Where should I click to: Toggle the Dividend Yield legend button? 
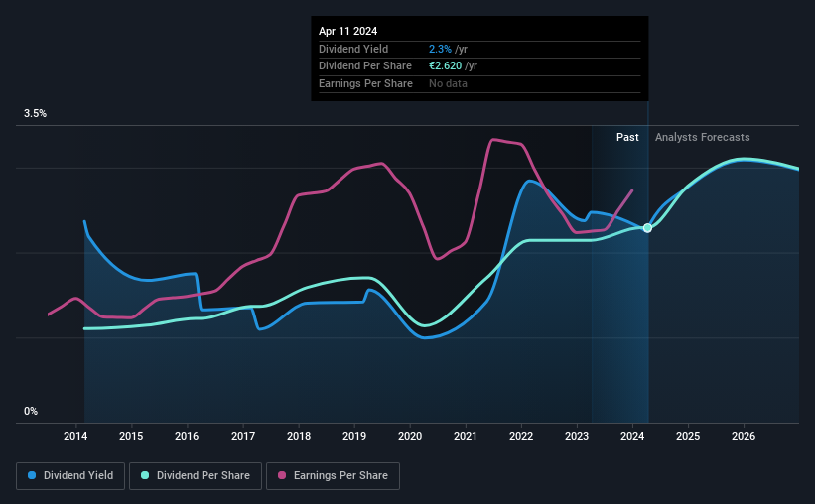(x=70, y=476)
